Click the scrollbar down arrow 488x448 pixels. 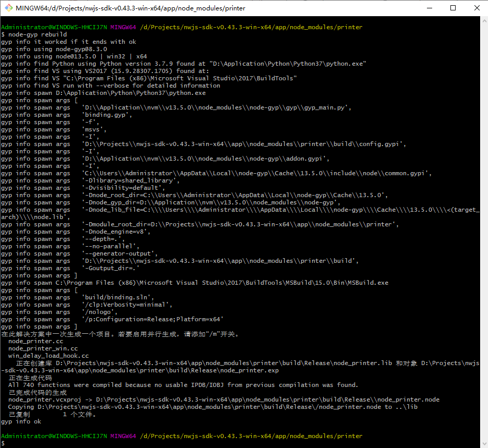484,444
